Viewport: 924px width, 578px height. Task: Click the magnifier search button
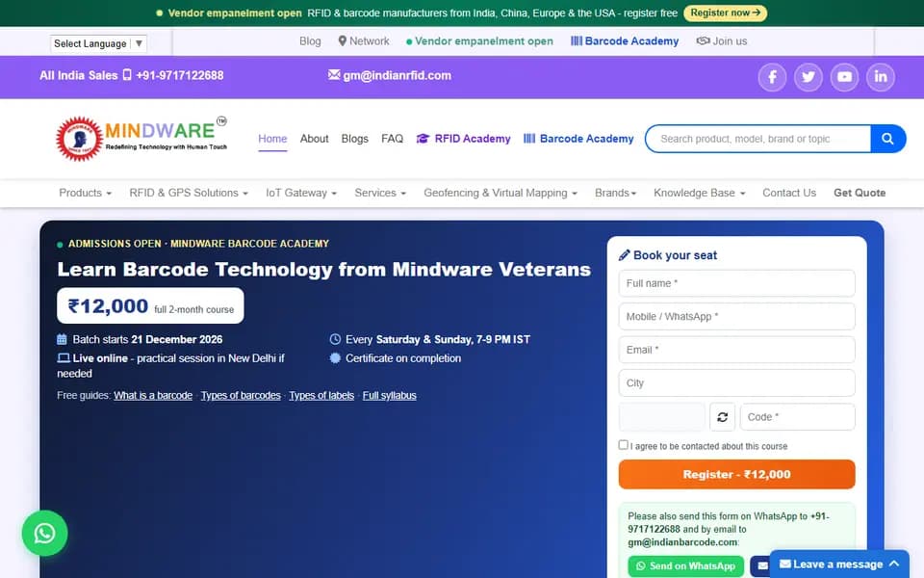point(887,139)
